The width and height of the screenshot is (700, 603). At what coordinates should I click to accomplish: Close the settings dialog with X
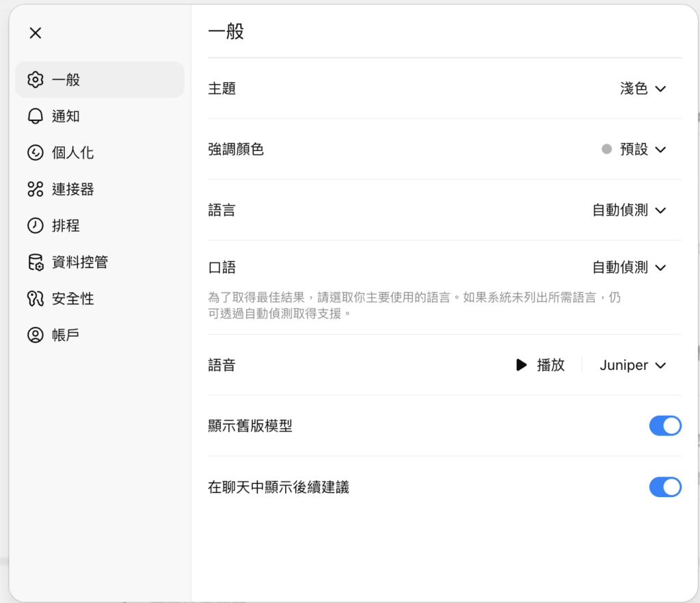(x=36, y=33)
